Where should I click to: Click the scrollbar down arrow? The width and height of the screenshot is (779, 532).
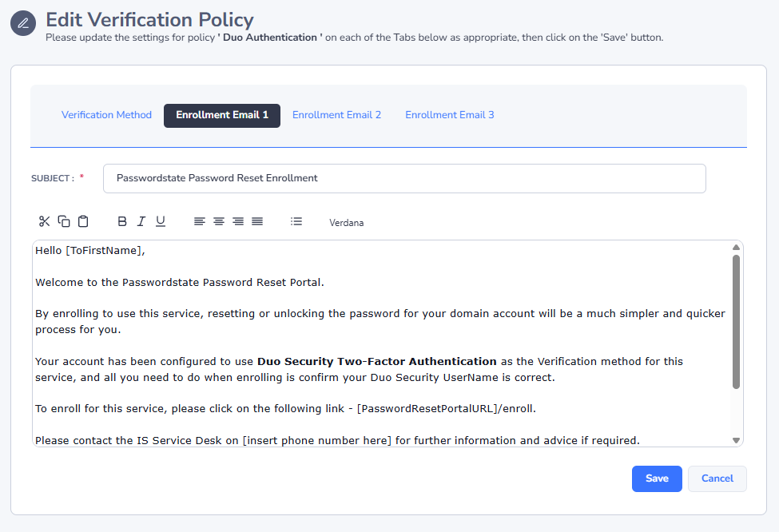point(737,441)
